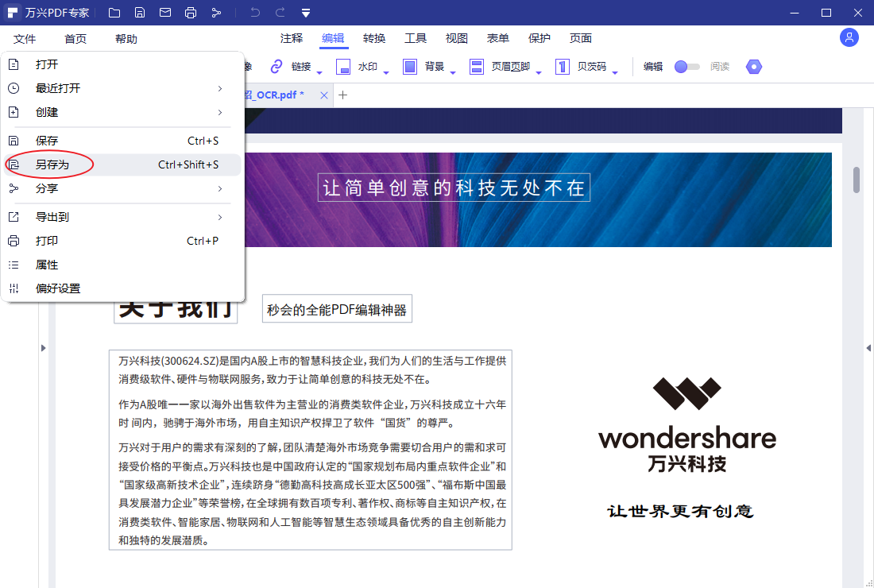This screenshot has width=874, height=588.
Task: Click the undo arrow icon
Action: coord(253,12)
